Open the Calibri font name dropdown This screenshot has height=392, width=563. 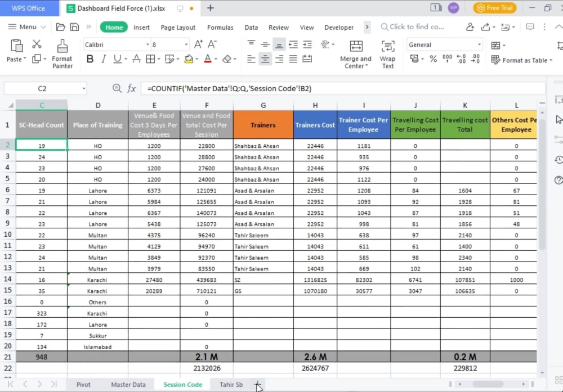(x=148, y=45)
